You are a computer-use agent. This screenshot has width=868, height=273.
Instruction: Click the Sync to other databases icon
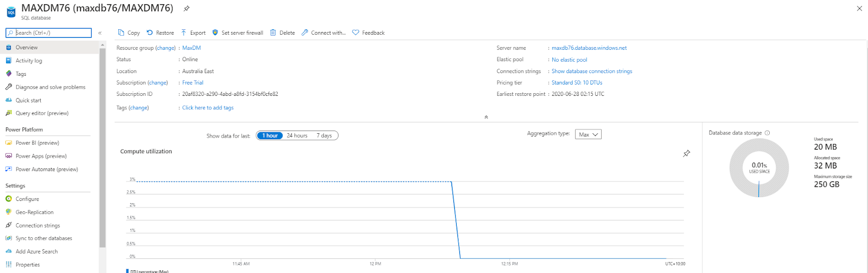pos(9,238)
